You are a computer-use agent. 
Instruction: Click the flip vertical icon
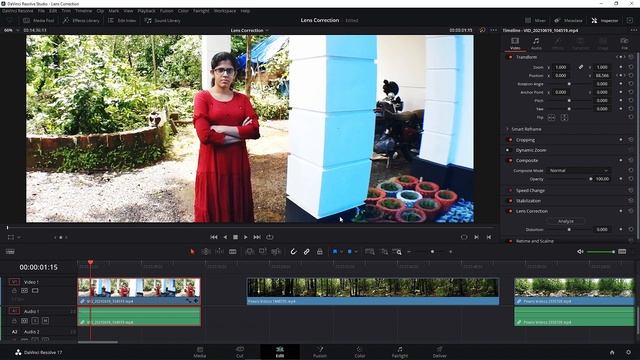(564, 118)
